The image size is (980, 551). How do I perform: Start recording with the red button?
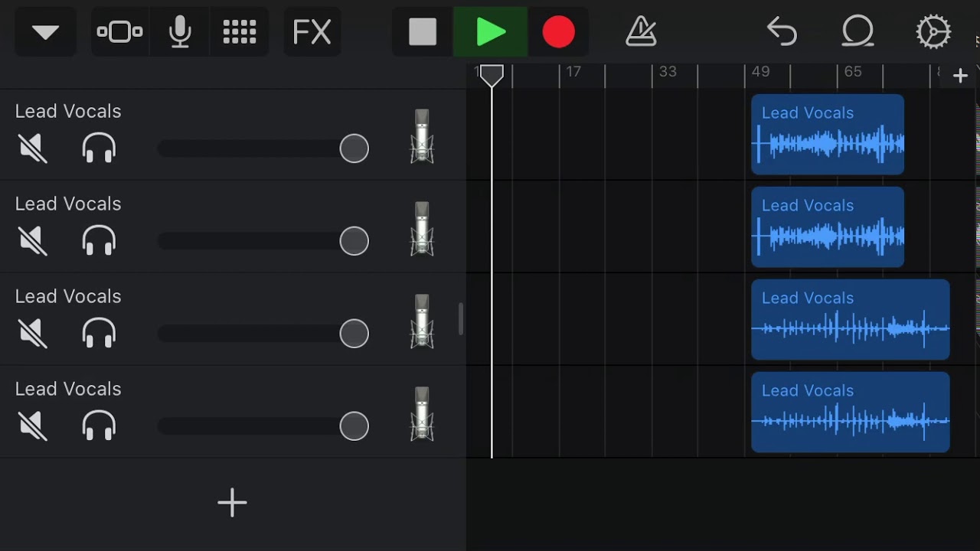pos(558,31)
